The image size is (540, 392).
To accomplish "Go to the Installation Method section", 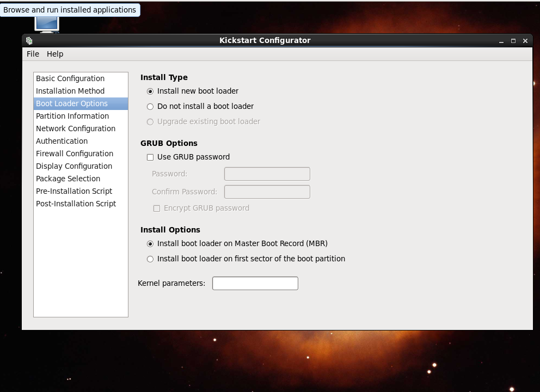I will coord(81,91).
